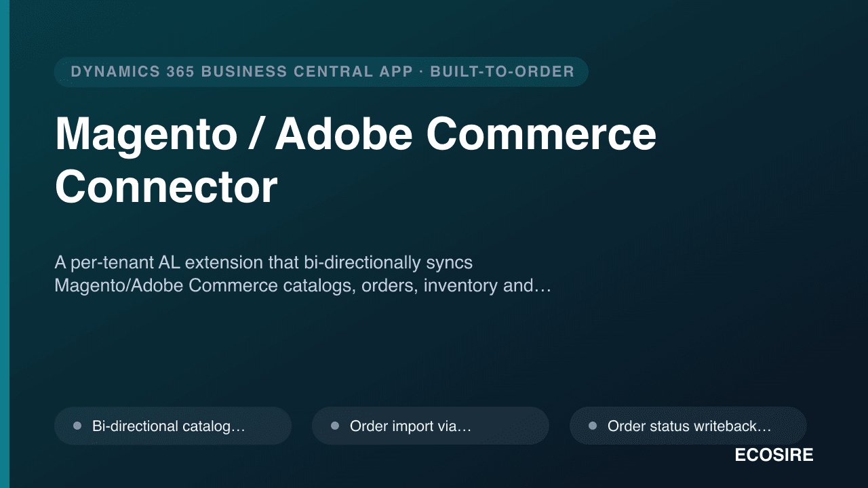Click the Dynamics 365 Business Central App badge
Viewport: 868px width, 488px height.
click(321, 72)
